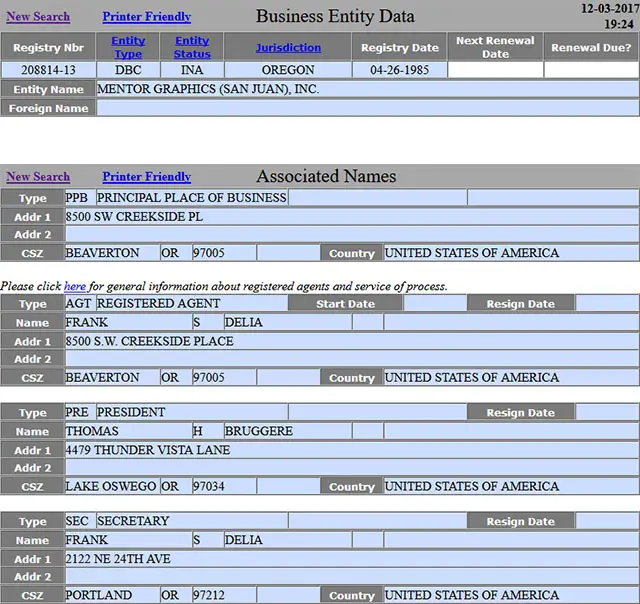Screen dimensions: 640x604
Task: Click the 12-03-2017 date stamp
Action: point(610,8)
